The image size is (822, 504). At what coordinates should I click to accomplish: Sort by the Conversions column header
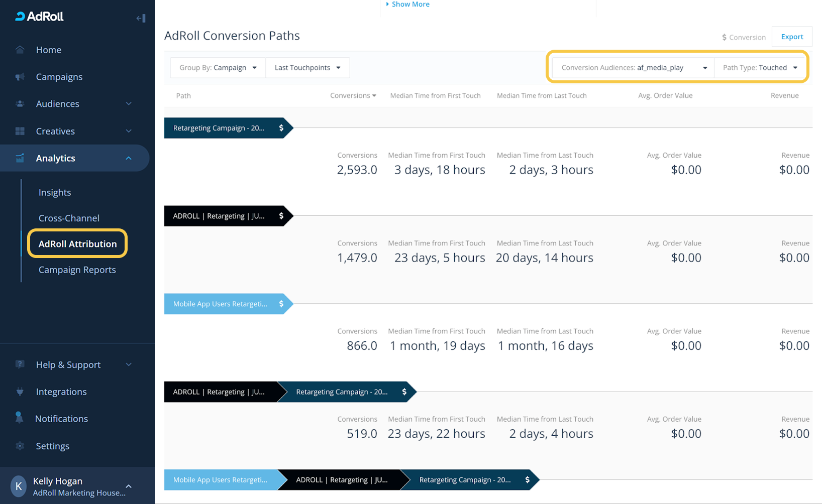[x=353, y=95]
